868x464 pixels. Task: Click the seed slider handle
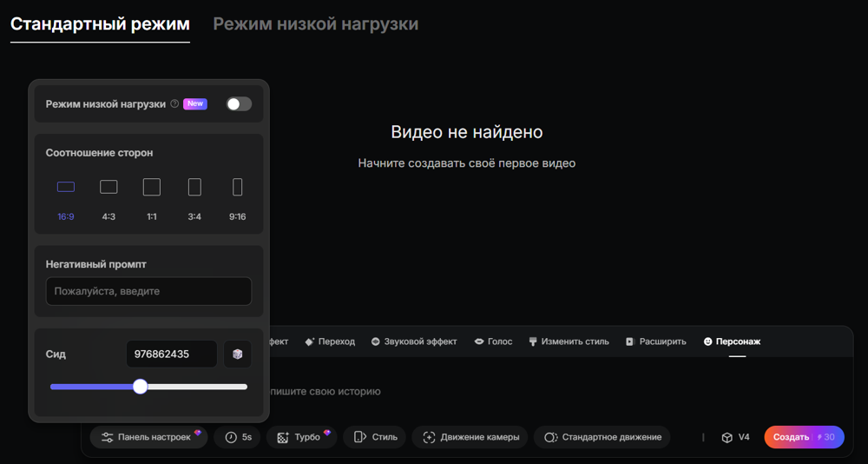tap(141, 387)
